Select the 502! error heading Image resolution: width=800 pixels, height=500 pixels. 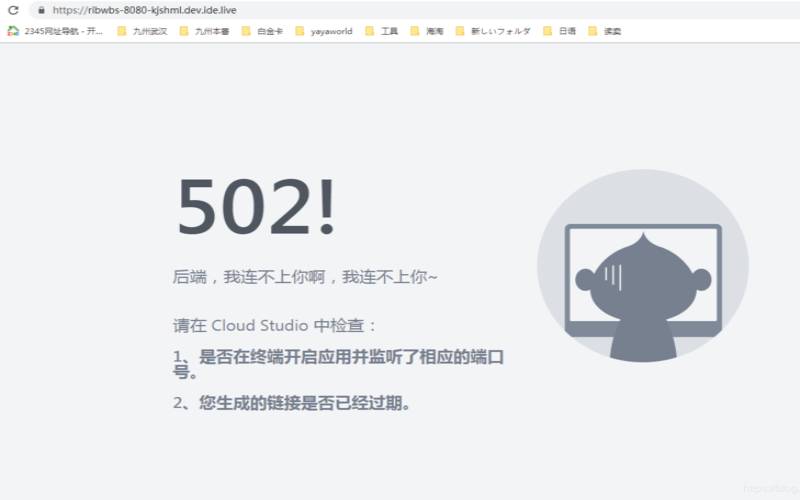[256, 206]
